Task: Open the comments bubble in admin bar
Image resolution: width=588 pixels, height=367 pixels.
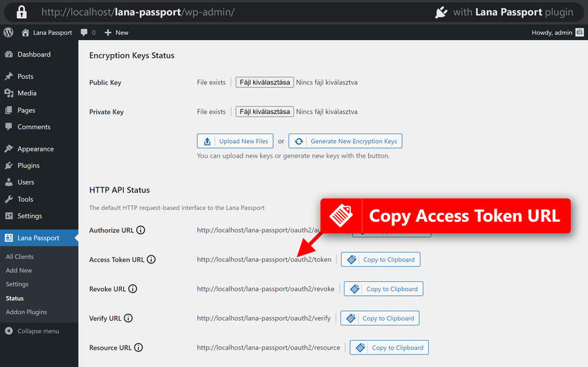Action: [88, 32]
